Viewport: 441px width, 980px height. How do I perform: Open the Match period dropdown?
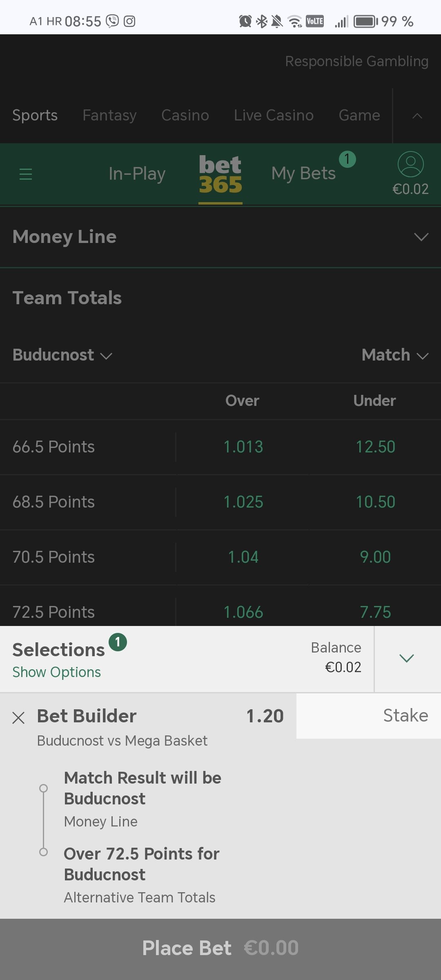pyautogui.click(x=395, y=355)
